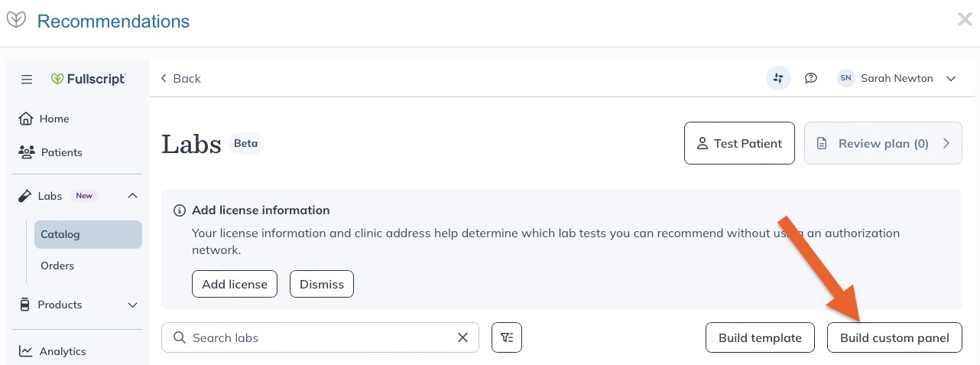Open the filter icon next to search

507,337
